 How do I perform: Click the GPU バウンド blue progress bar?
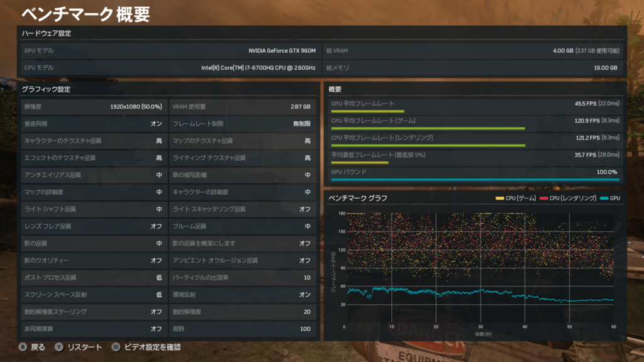[475, 180]
